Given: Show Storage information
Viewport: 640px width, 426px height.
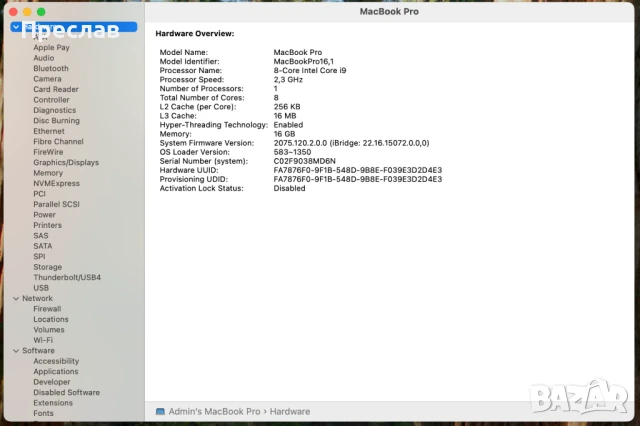Looking at the screenshot, I should pyautogui.click(x=48, y=267).
